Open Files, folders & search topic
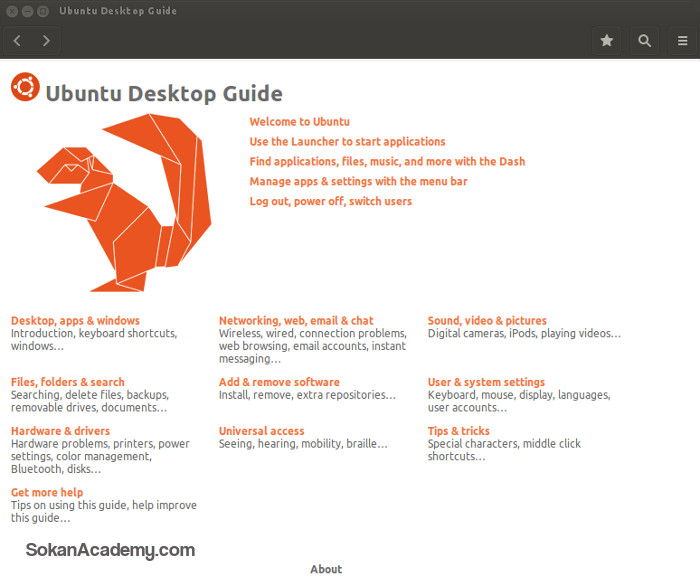The image size is (700, 586). [67, 382]
